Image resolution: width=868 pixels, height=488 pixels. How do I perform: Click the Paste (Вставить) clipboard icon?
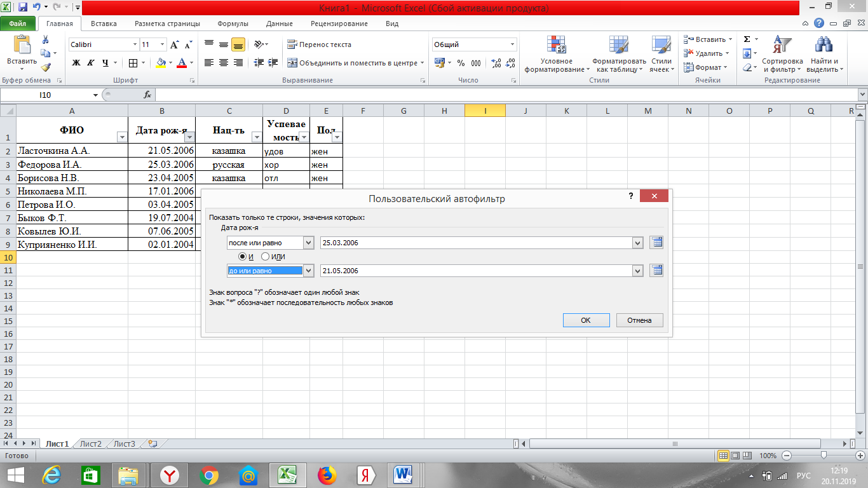[22, 45]
